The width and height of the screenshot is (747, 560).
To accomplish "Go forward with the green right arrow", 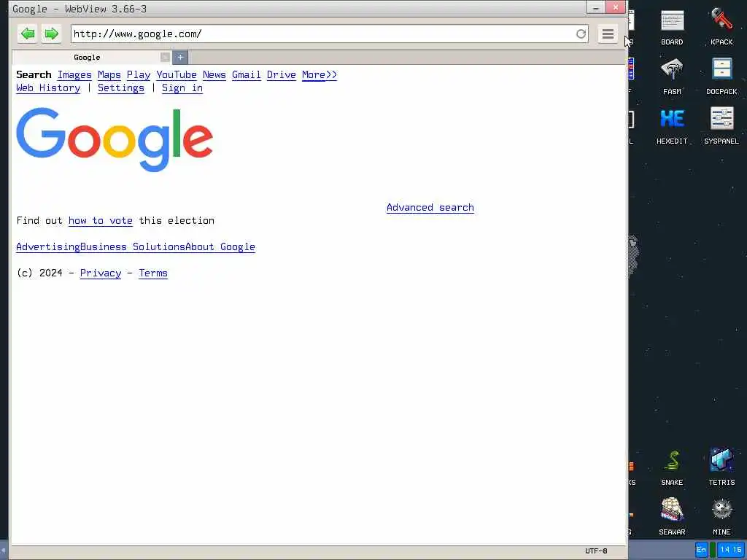I will (51, 34).
